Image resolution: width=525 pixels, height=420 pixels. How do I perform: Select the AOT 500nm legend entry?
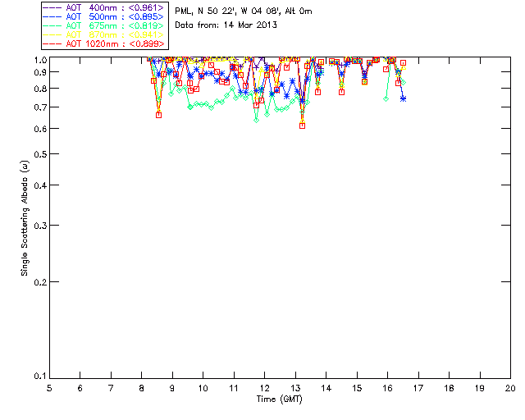click(x=104, y=16)
